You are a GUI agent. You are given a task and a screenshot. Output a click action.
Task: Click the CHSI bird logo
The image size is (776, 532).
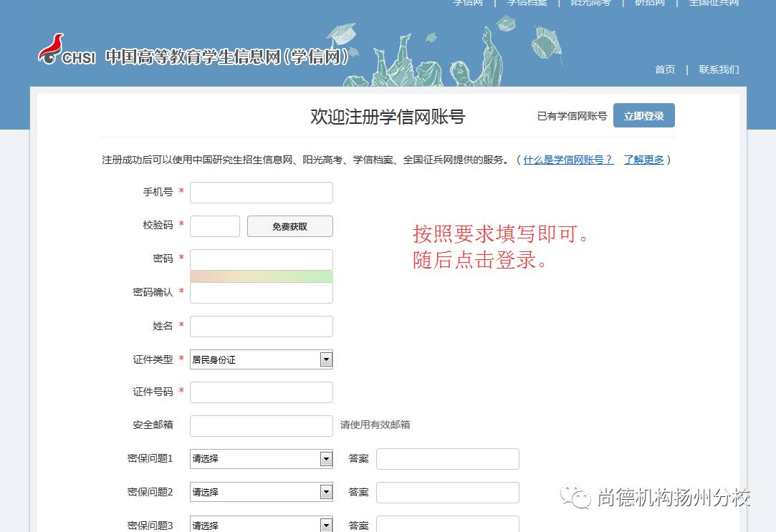point(67,49)
